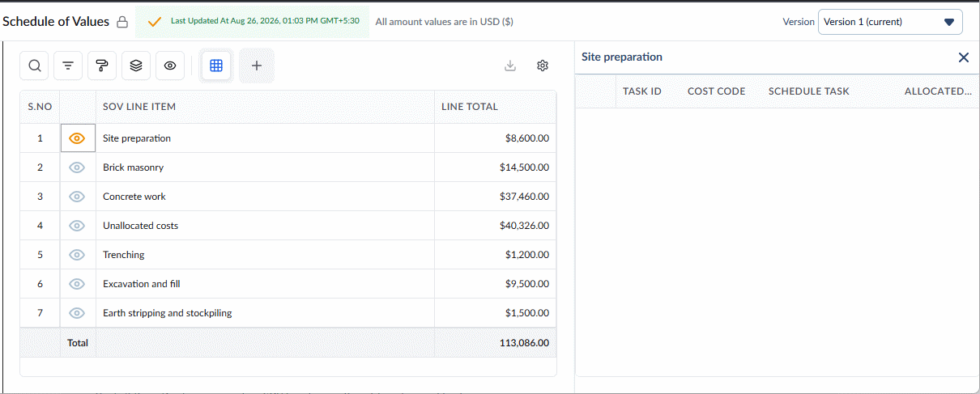Open the Version 1 (current) dropdown

click(890, 22)
